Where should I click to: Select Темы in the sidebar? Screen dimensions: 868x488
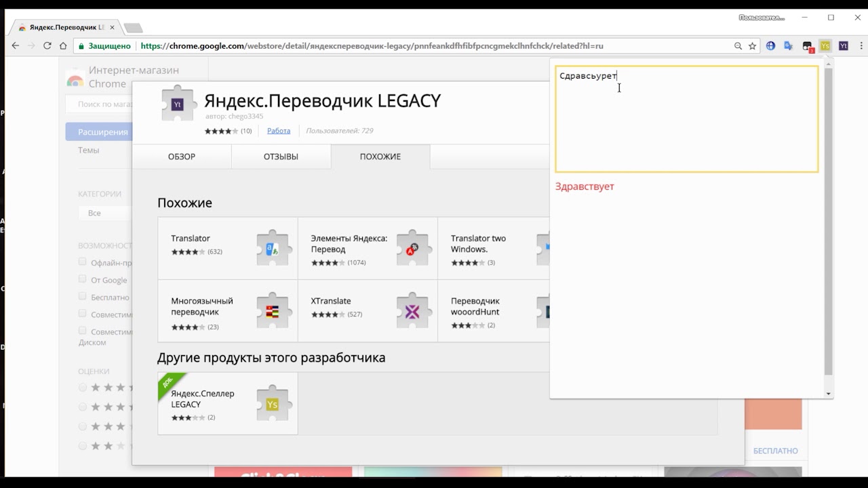coord(89,150)
